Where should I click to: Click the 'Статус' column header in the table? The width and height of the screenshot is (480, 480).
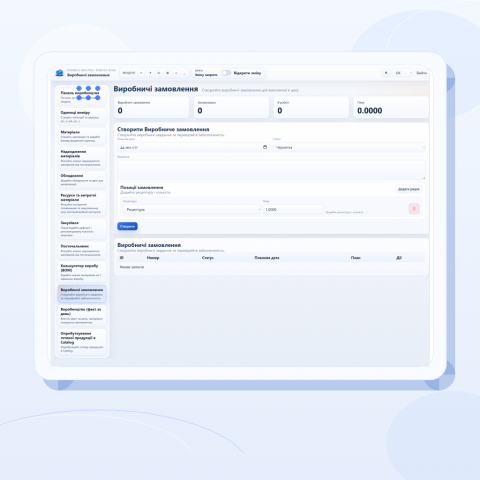tap(208, 258)
